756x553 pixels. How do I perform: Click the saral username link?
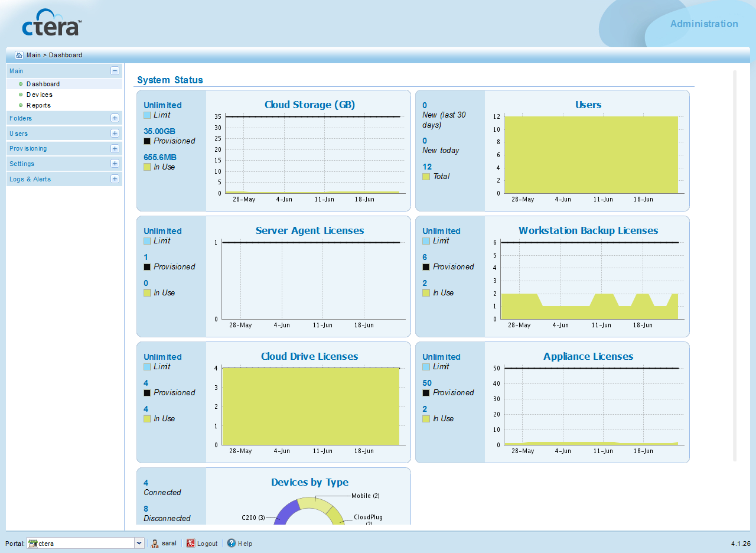[x=169, y=544]
